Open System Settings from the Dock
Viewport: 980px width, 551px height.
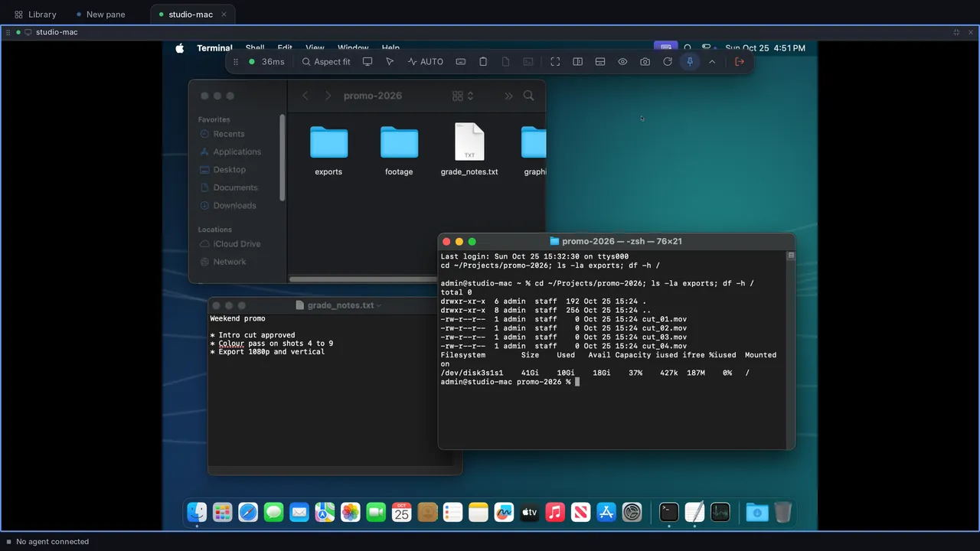click(x=632, y=512)
